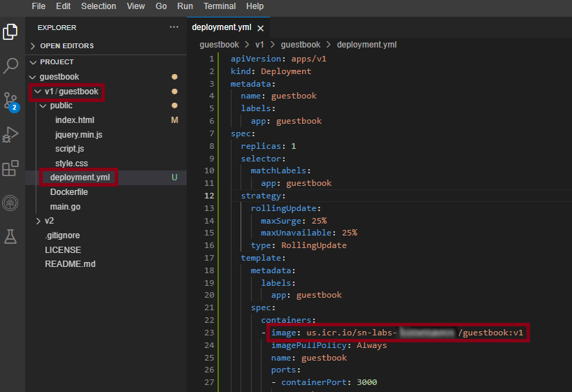Open the Terminal menu

coord(220,6)
